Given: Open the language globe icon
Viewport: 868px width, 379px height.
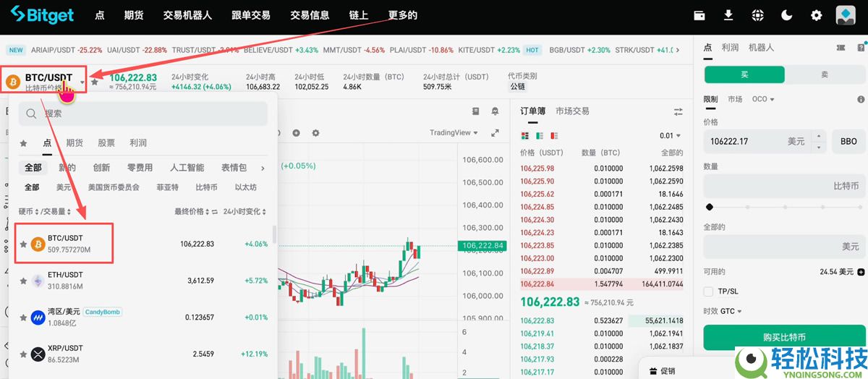Looking at the screenshot, I should [x=757, y=15].
